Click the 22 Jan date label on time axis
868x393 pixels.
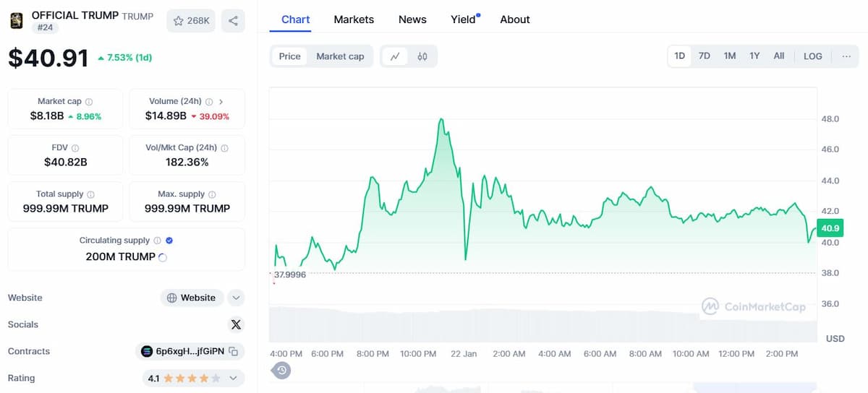(x=464, y=353)
